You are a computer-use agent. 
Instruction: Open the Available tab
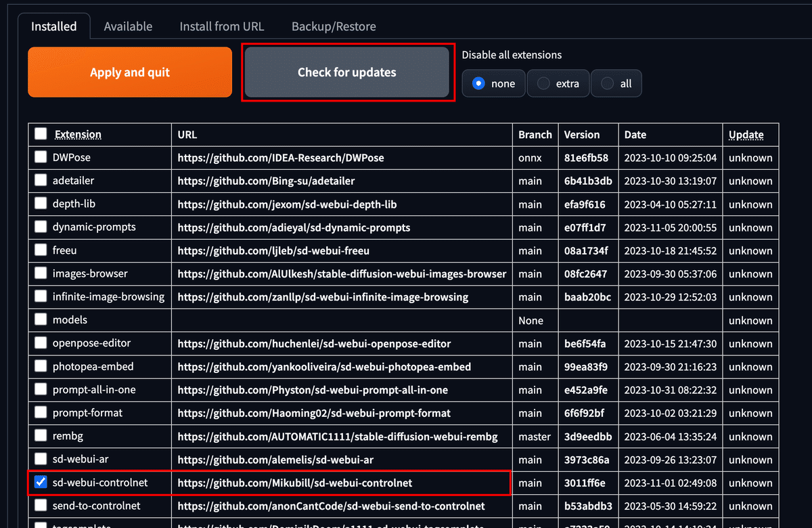coord(128,26)
